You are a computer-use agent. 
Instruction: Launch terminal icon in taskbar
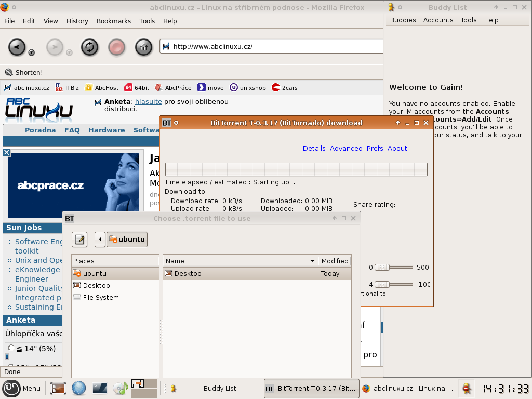click(99, 389)
